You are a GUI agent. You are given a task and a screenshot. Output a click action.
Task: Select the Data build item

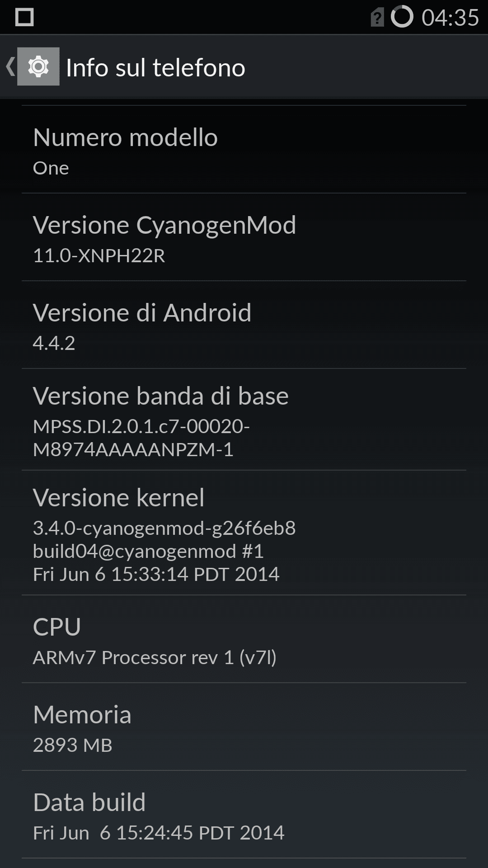pyautogui.click(x=244, y=815)
